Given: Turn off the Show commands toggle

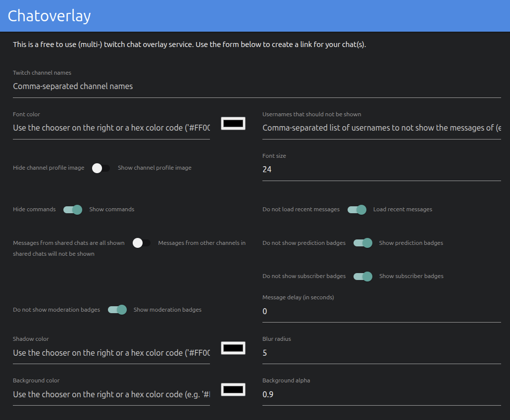Looking at the screenshot, I should pyautogui.click(x=73, y=210).
